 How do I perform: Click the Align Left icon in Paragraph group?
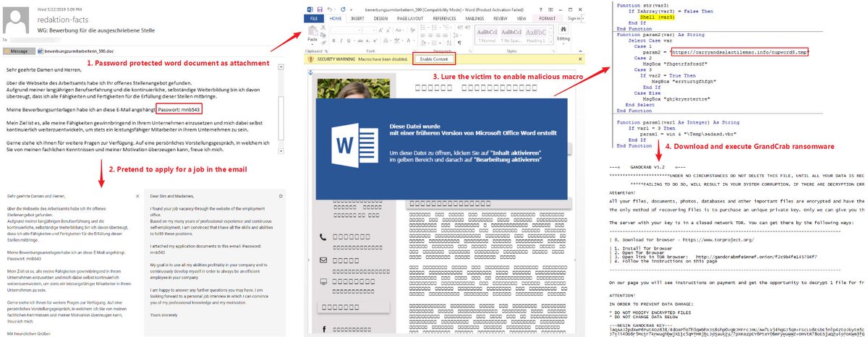(x=423, y=35)
